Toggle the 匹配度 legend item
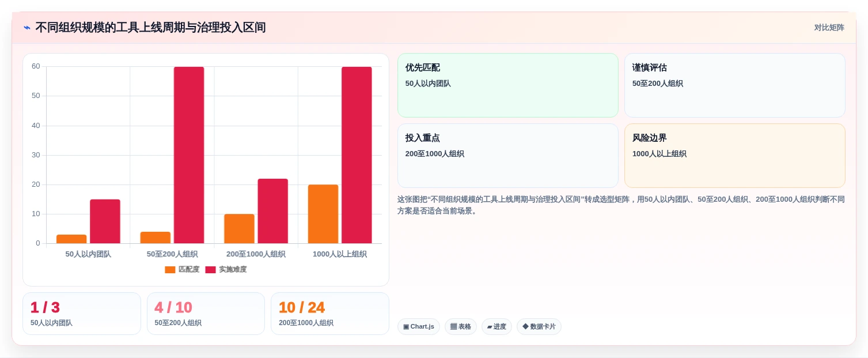The width and height of the screenshot is (868, 358). tap(182, 269)
